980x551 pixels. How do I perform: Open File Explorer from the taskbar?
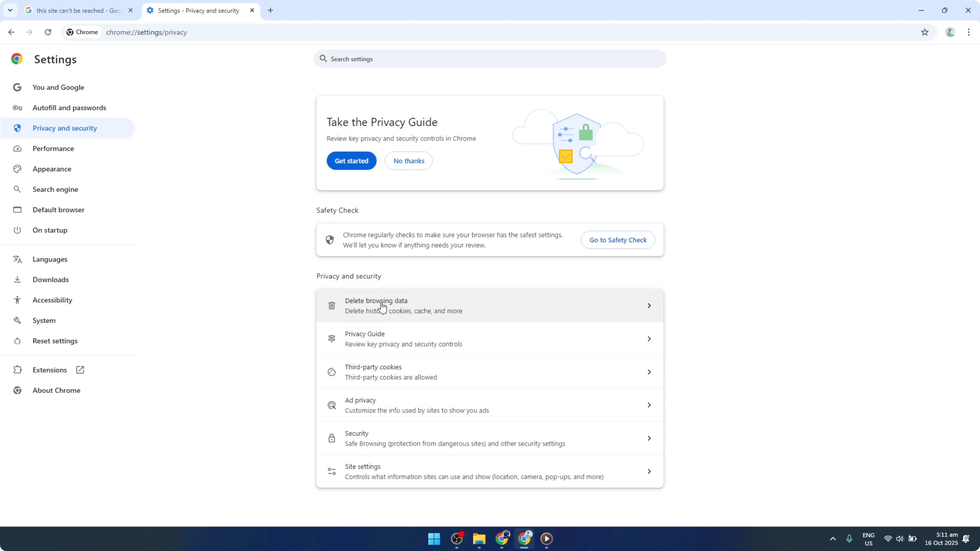(479, 539)
